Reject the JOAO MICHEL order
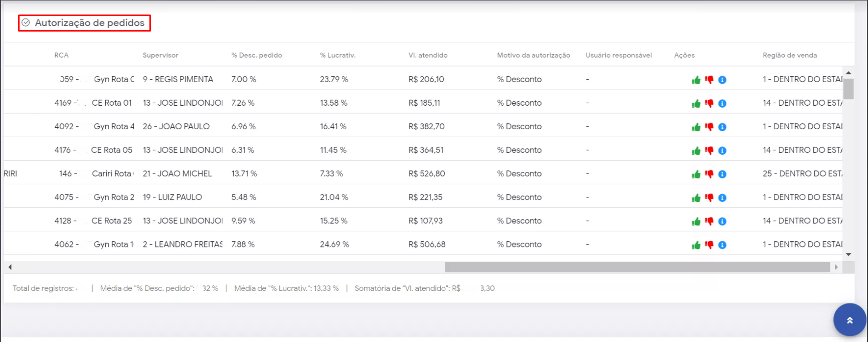The height and width of the screenshot is (342, 868). tap(709, 174)
